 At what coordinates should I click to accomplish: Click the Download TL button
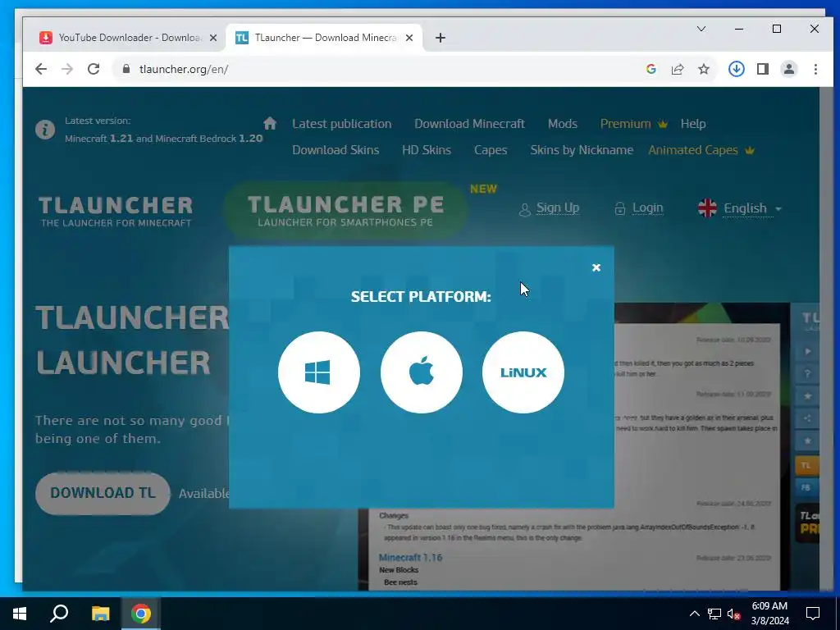click(x=103, y=493)
